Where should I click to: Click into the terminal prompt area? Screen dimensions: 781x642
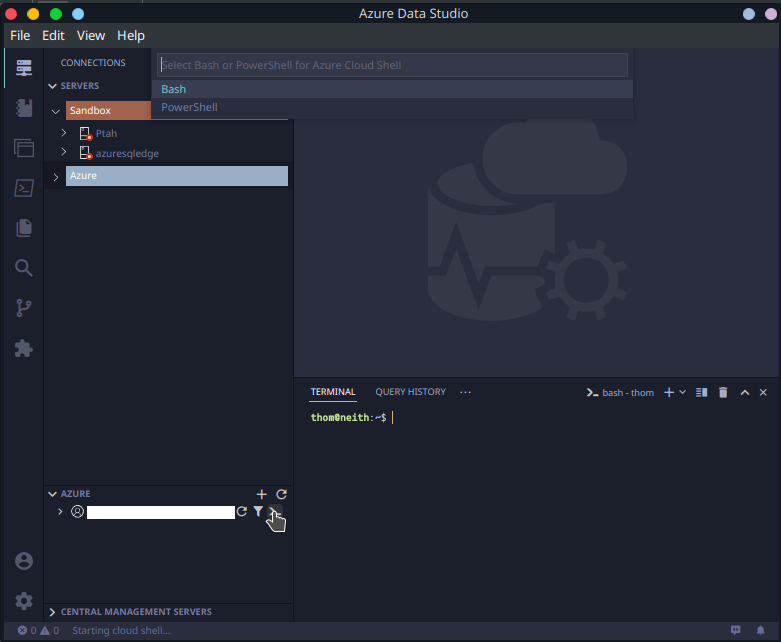click(x=537, y=518)
